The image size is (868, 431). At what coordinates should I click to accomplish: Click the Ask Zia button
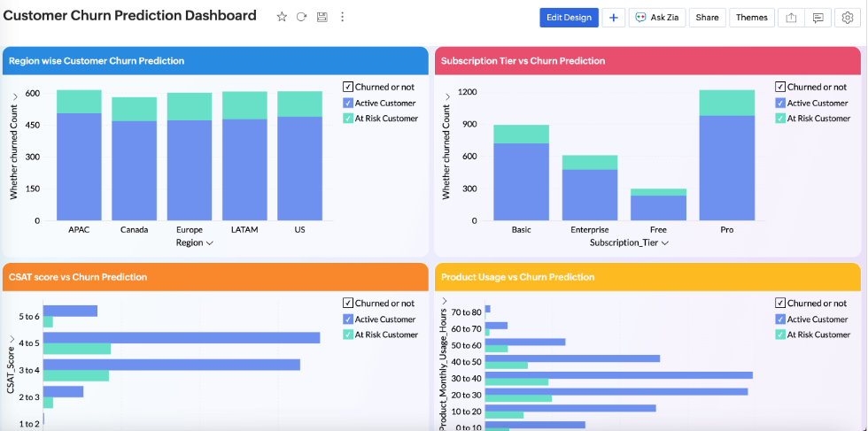click(657, 18)
